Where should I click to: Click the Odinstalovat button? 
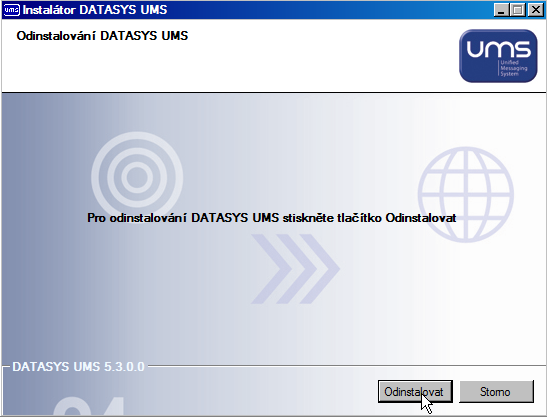point(415,392)
